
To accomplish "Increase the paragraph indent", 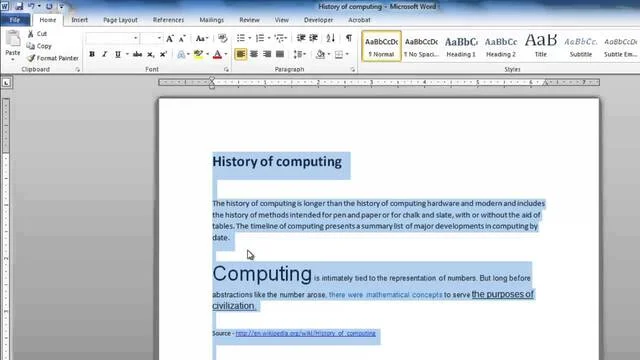I will point(313,38).
